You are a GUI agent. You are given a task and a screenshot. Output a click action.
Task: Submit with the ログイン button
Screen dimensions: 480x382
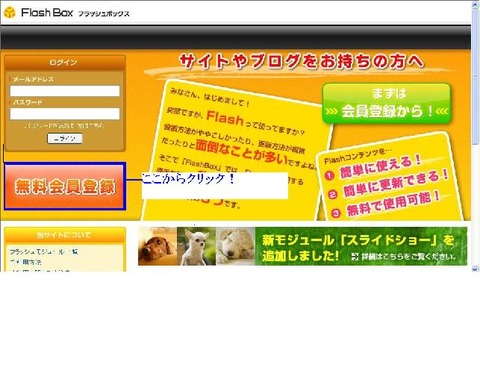(x=65, y=139)
